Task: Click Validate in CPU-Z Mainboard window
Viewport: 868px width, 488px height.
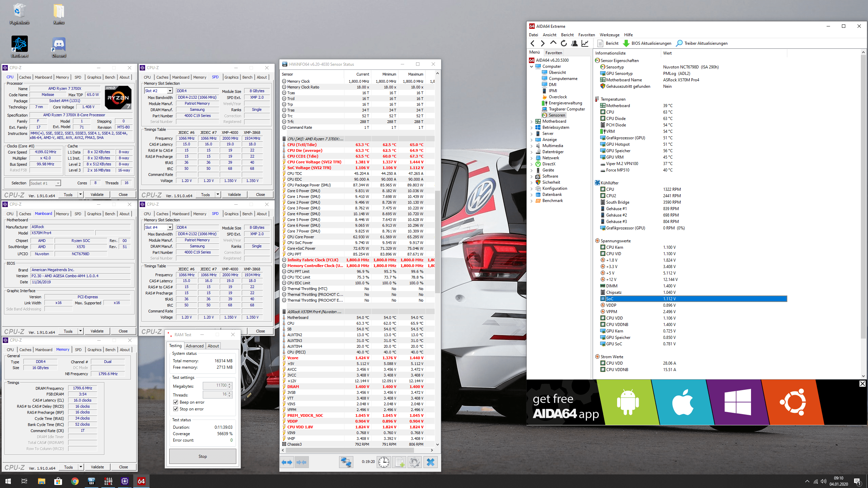Action: coord(97,331)
